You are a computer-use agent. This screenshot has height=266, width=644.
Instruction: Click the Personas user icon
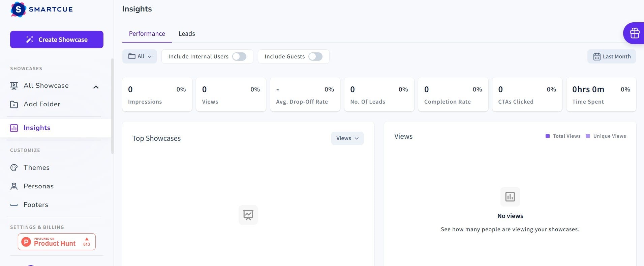14,186
